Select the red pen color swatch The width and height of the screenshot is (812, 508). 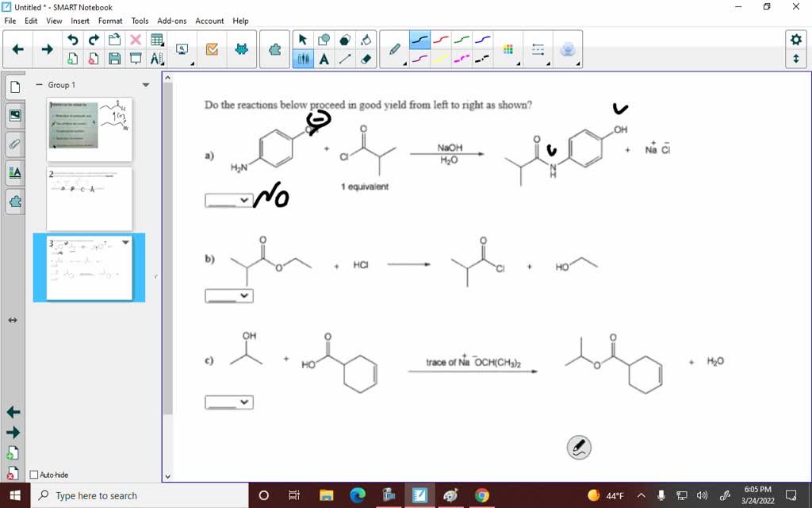pyautogui.click(x=441, y=38)
